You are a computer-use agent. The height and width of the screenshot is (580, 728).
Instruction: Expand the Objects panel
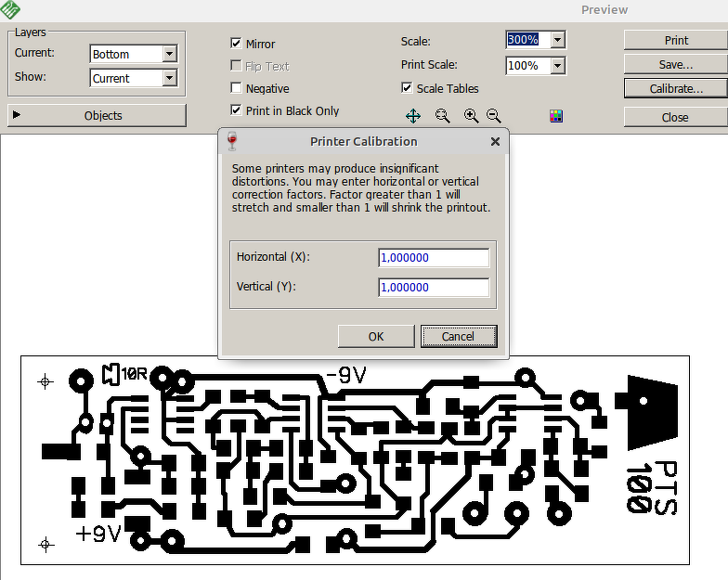97,115
